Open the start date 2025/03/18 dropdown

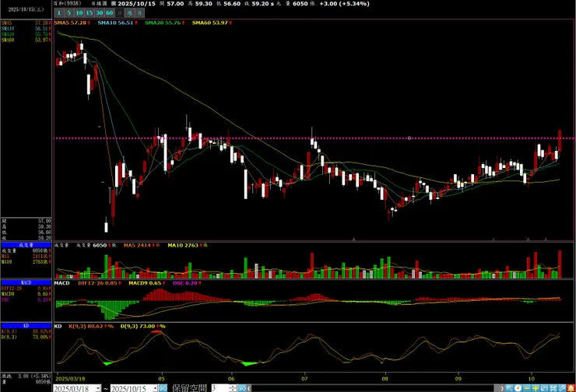coord(98,388)
